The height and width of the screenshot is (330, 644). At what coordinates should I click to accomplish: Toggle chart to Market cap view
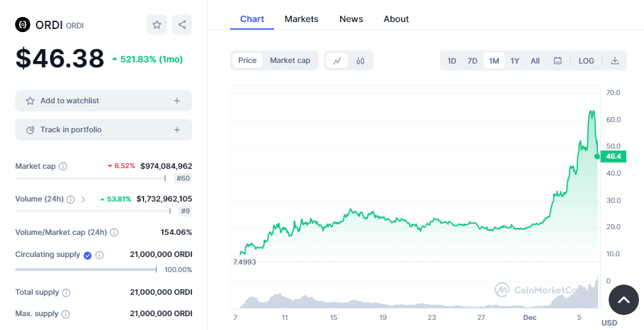click(x=290, y=60)
